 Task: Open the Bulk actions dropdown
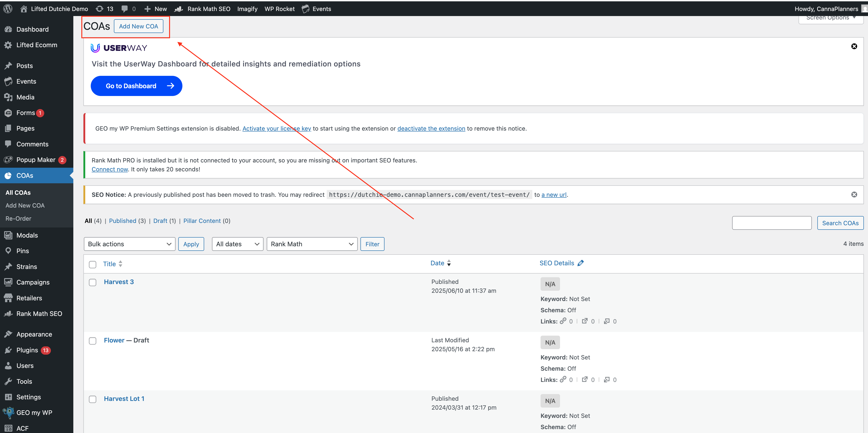point(129,244)
